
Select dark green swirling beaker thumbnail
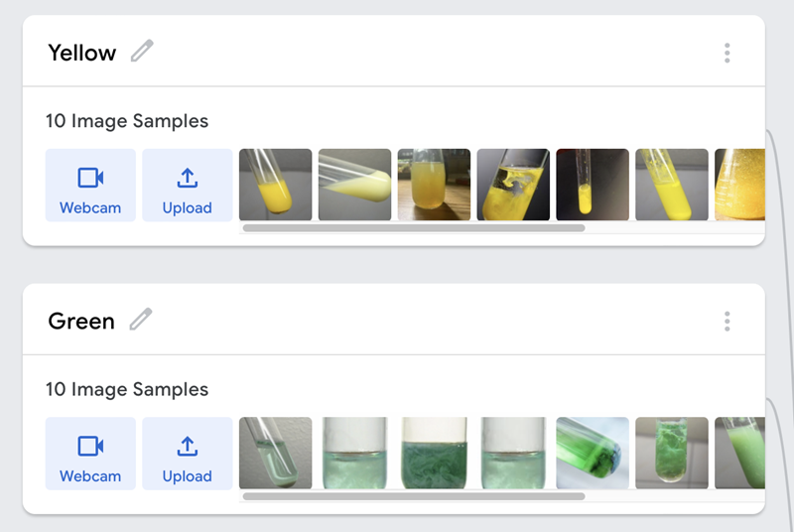click(x=434, y=453)
